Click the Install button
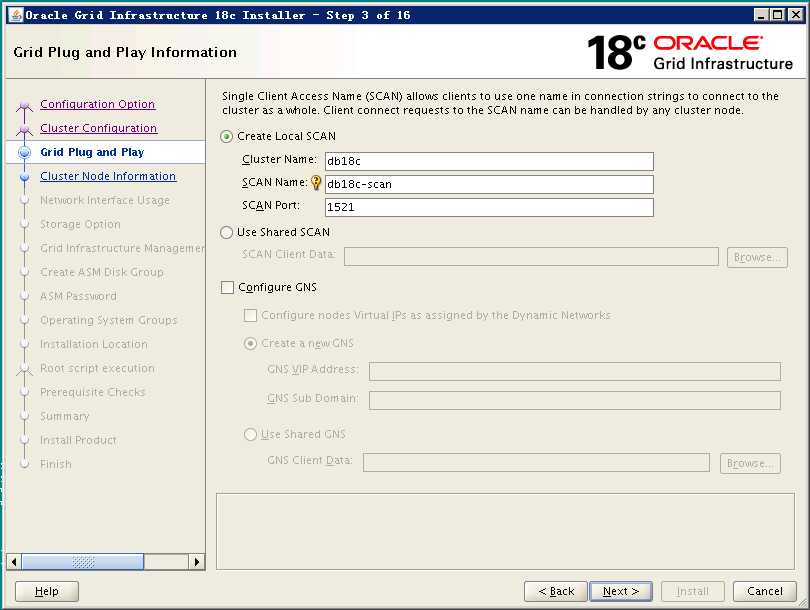Screen dimensions: 810x610 coord(693,591)
